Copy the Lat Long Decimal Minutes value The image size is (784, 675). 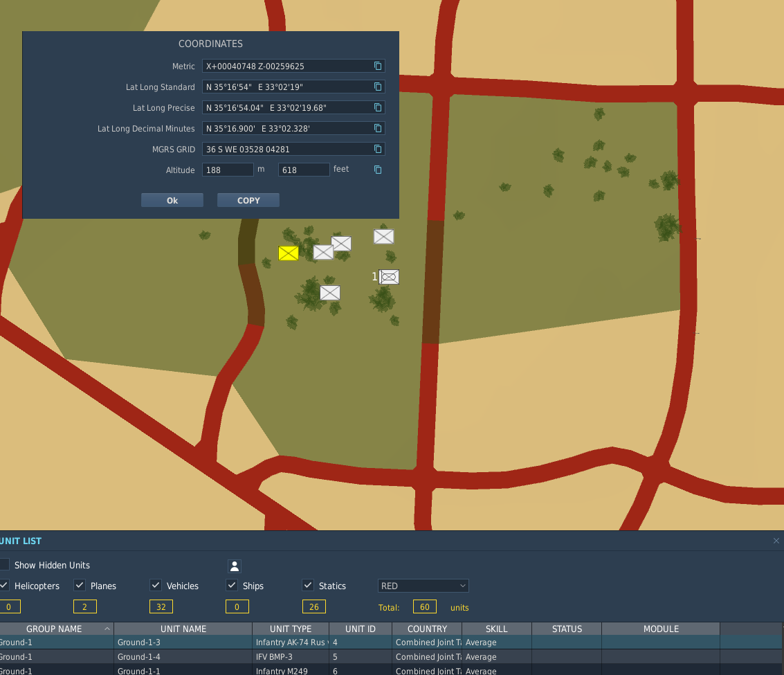tap(378, 129)
